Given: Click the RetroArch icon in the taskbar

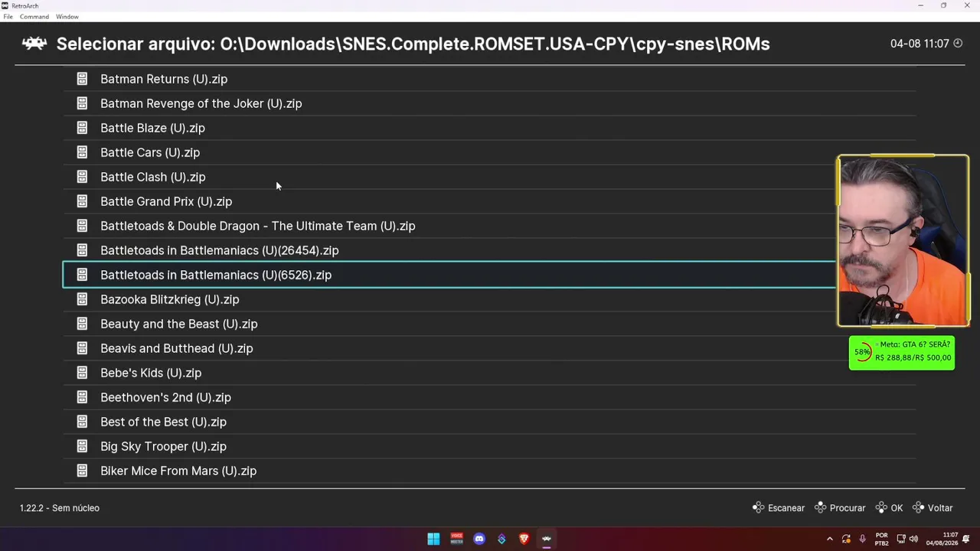Looking at the screenshot, I should pyautogui.click(x=547, y=539).
